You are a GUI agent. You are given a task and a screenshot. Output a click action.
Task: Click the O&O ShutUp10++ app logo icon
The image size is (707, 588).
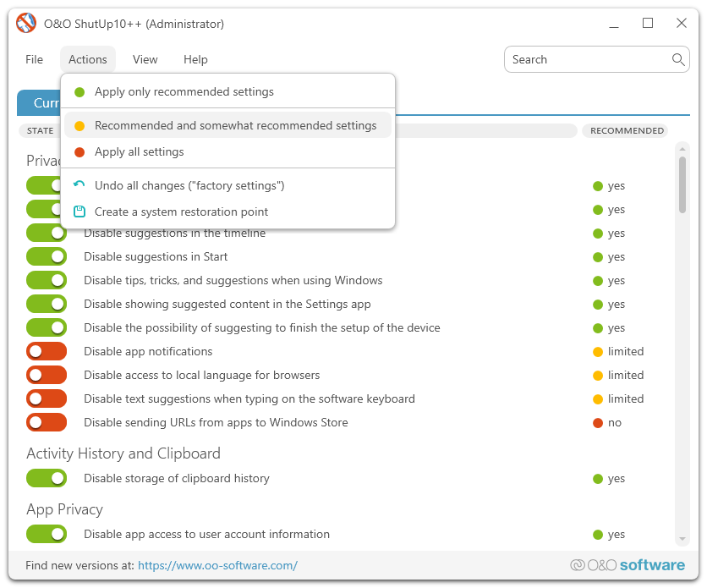point(26,24)
